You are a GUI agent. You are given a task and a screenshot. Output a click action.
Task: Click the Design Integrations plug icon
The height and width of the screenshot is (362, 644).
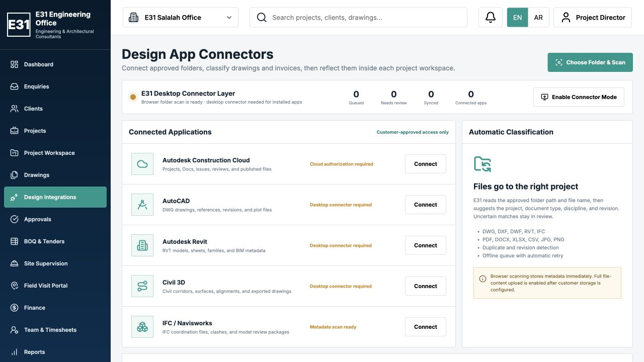[x=15, y=197]
